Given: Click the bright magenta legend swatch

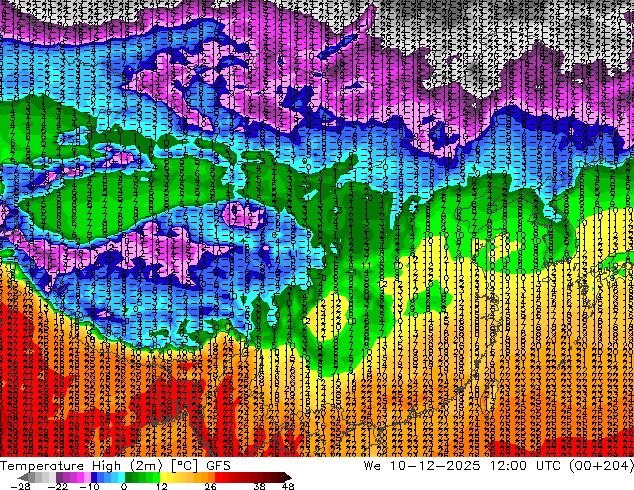Looking at the screenshot, I should pyautogui.click(x=80, y=477).
